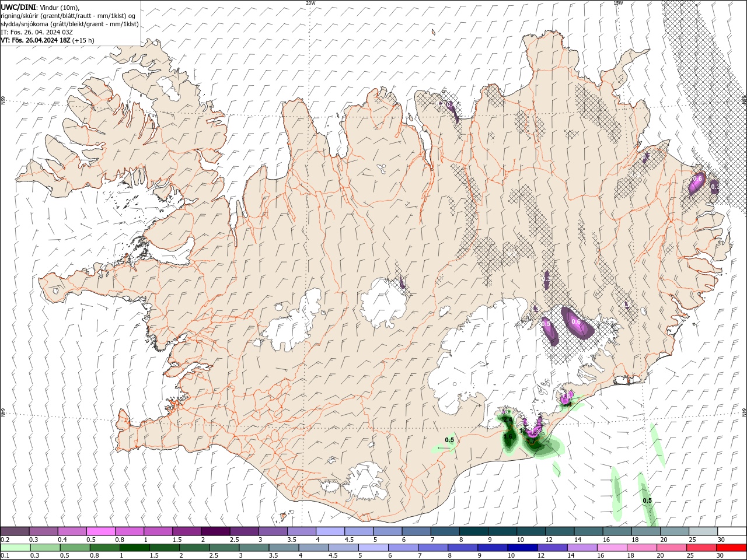Pick the pale green rain swatch between 0.1 and 0.3
747x560 pixels.
(x=15, y=548)
